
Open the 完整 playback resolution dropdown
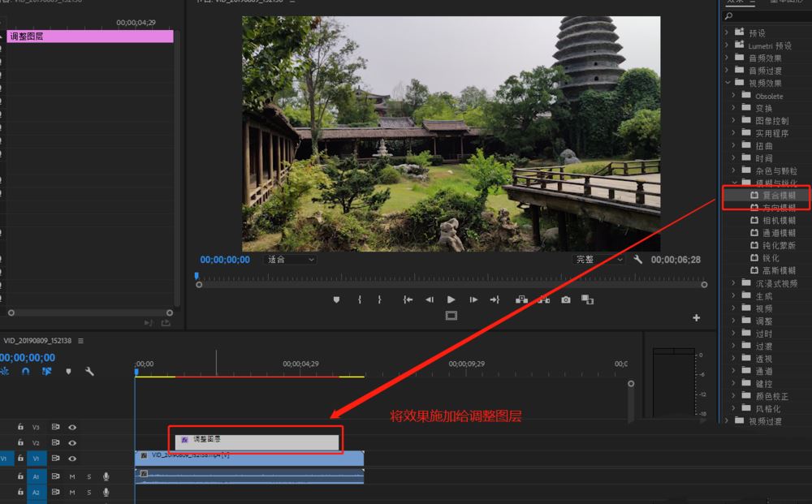point(598,259)
